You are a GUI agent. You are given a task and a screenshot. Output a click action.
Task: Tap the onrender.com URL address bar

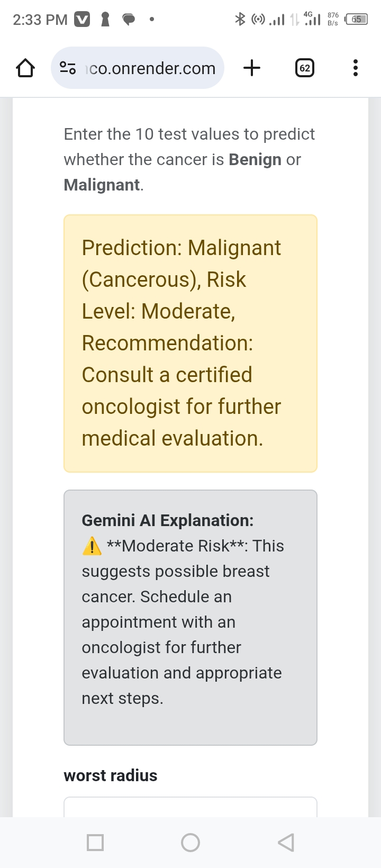[138, 68]
